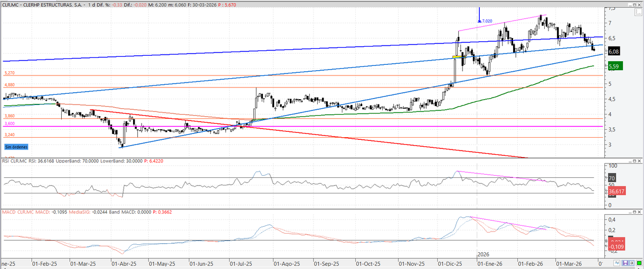
Task: Maximize the main price chart panel
Action: coord(634,5)
